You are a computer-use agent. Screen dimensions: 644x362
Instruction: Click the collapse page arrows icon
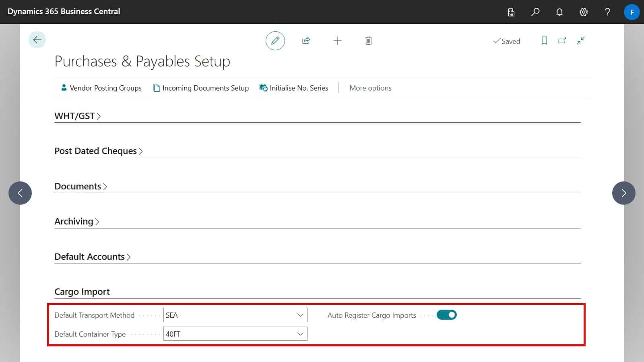pos(580,41)
